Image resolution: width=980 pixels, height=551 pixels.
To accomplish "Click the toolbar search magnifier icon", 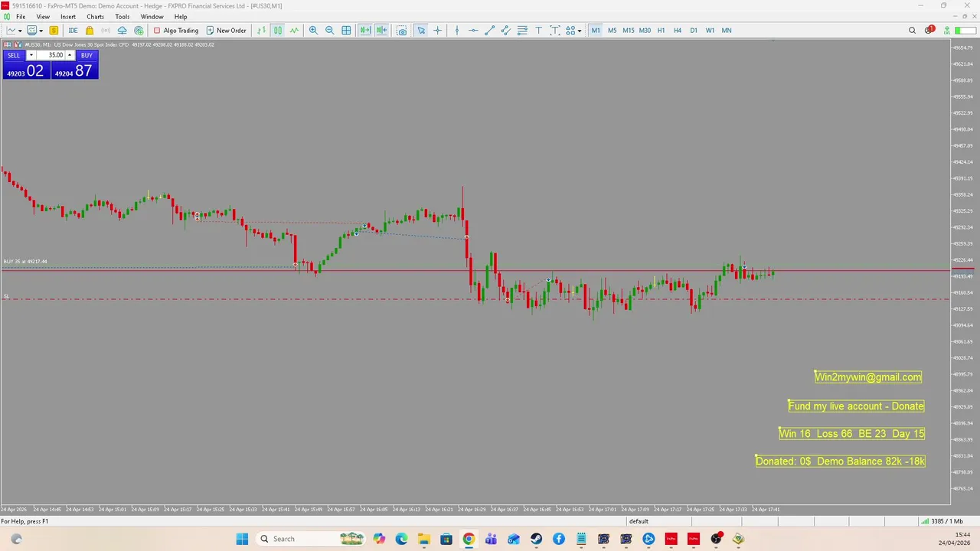I will 912,31.
